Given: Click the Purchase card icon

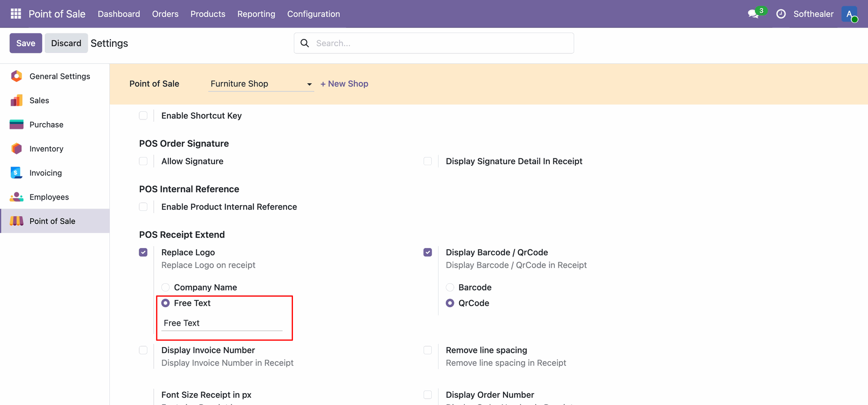Looking at the screenshot, I should tap(17, 124).
